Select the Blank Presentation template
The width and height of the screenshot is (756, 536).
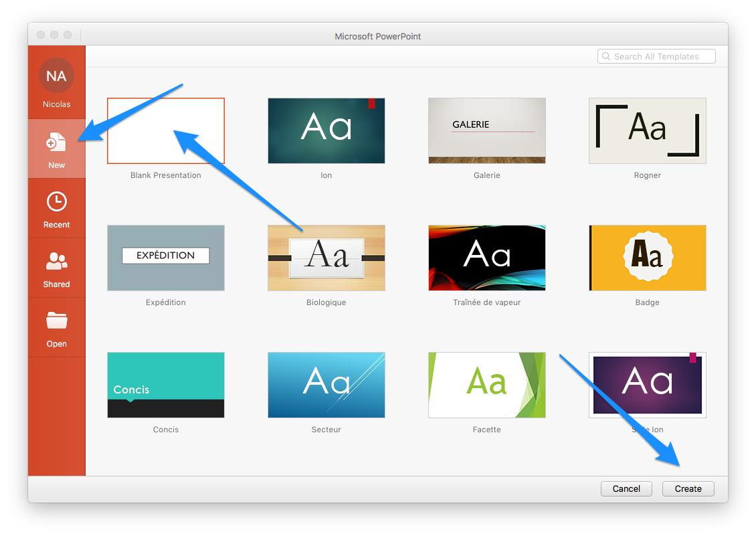(x=165, y=130)
